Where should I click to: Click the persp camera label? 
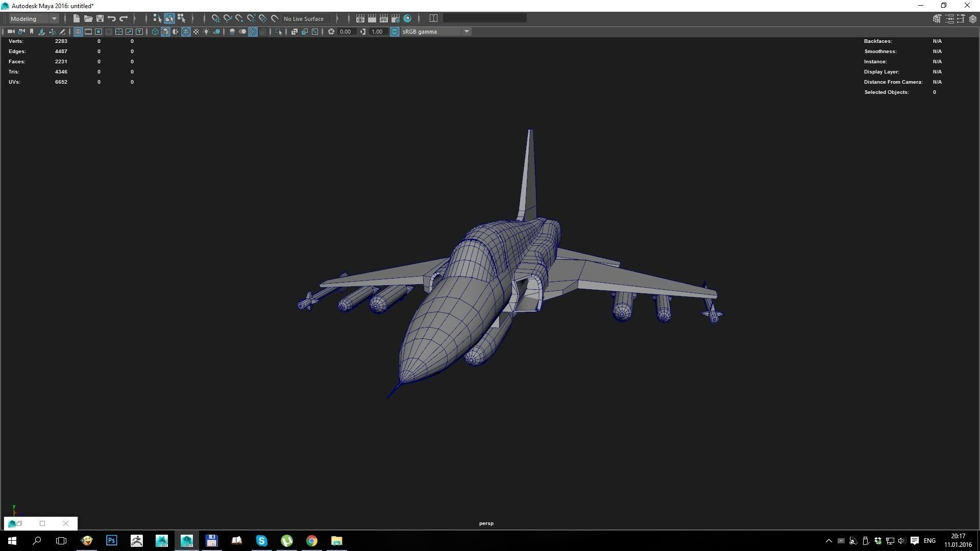click(486, 523)
